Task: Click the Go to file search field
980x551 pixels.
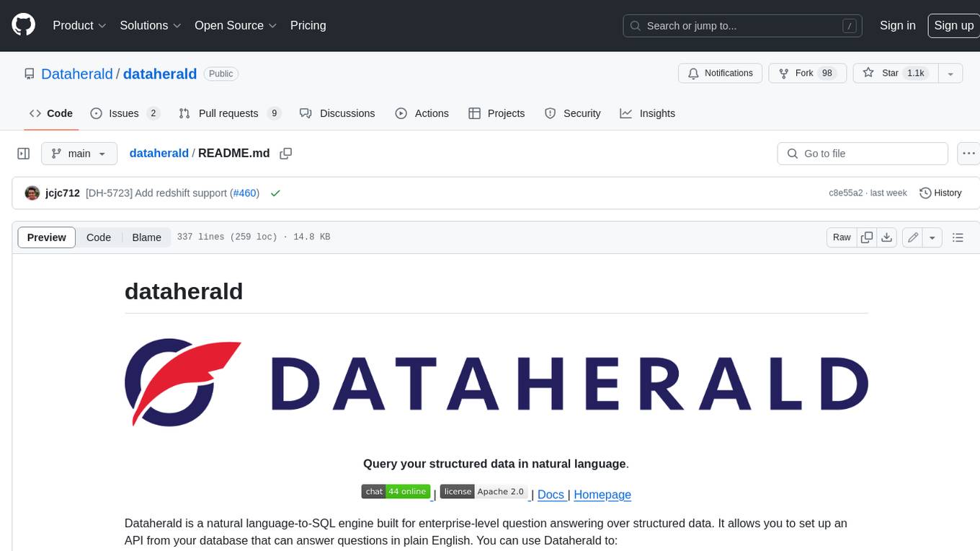Action: [863, 154]
